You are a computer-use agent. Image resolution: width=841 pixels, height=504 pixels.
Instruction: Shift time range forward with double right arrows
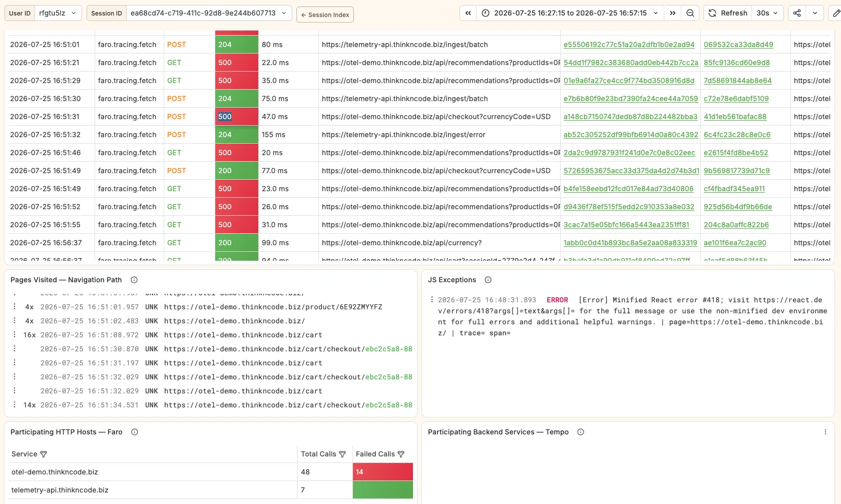[672, 13]
